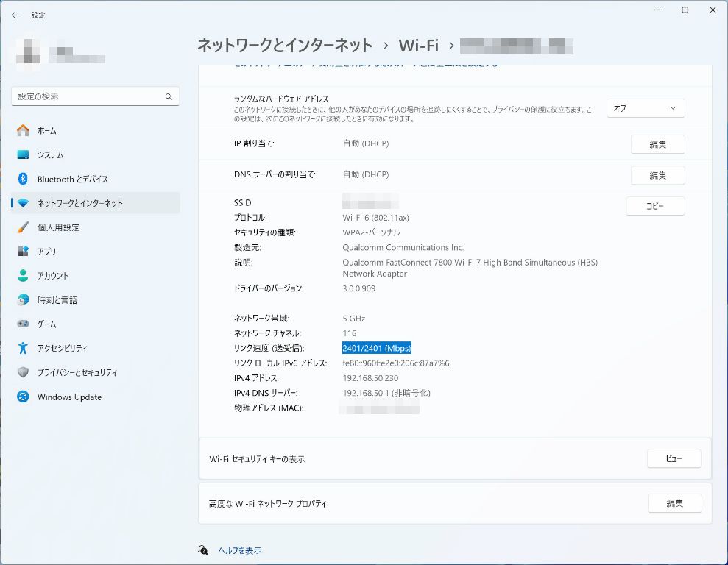728x565 pixels.
Task: Copy network properties with コピー button
Action: (654, 206)
